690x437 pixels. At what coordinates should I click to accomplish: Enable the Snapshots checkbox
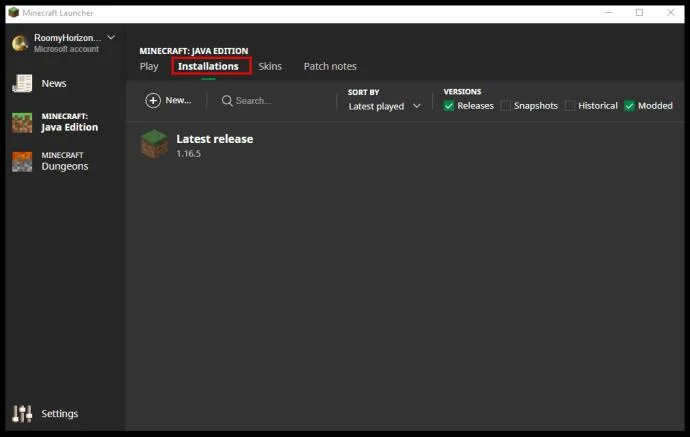(506, 106)
